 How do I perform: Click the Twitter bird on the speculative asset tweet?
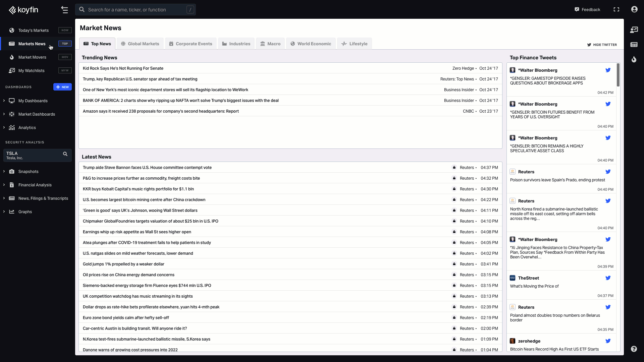point(608,138)
